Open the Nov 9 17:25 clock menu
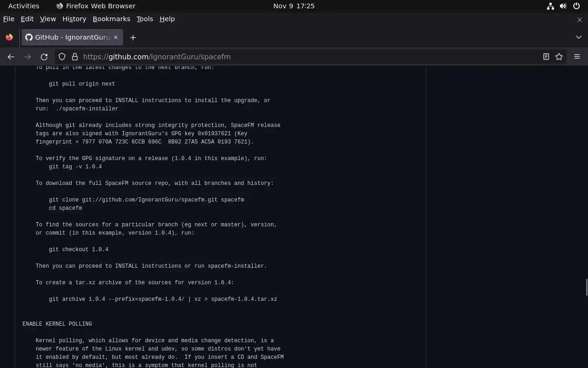Screen dimensions: 588x368 coord(294,6)
